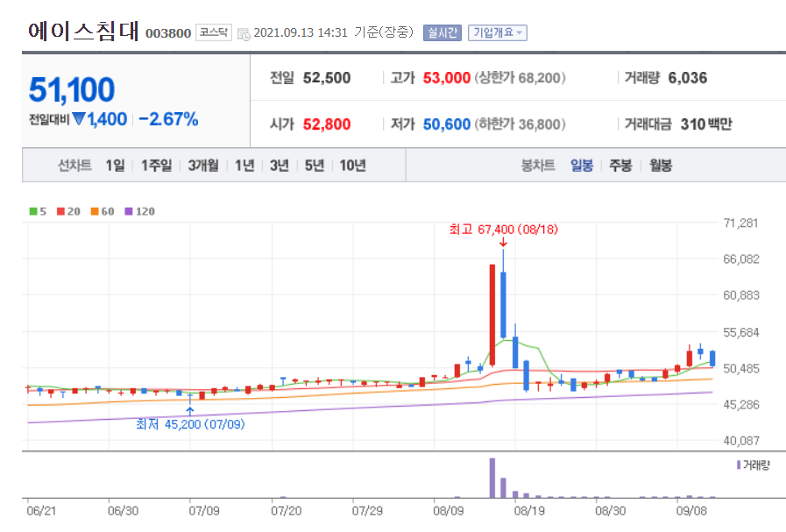Click the 최고 67,400 (08/18) annotation
Viewport: 786px width, 532px height.
[x=503, y=230]
